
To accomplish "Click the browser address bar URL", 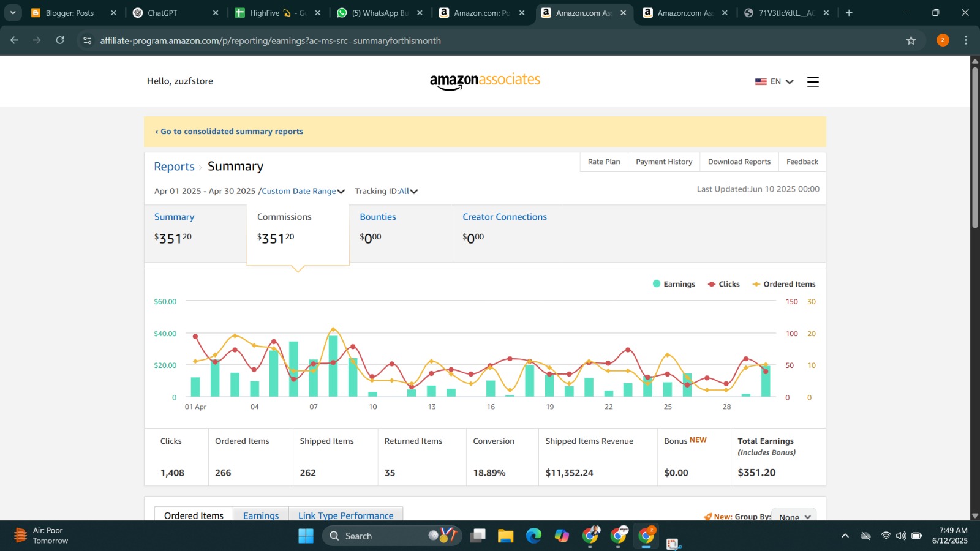I will pyautogui.click(x=270, y=40).
